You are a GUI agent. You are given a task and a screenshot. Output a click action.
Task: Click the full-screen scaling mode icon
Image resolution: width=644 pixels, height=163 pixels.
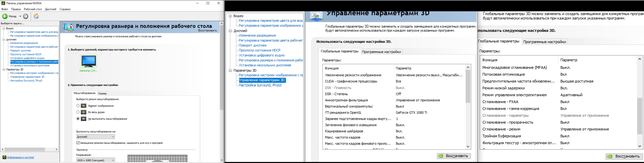83,112
